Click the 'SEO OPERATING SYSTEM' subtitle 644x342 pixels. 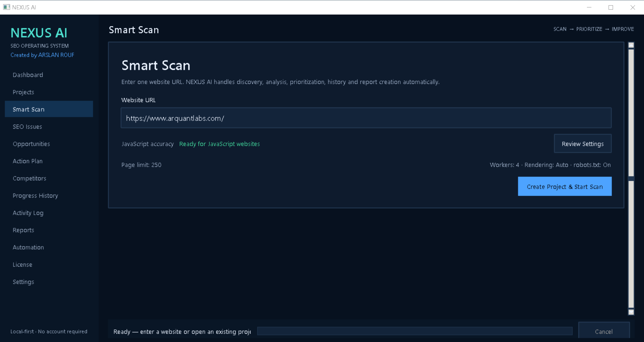[x=40, y=46]
